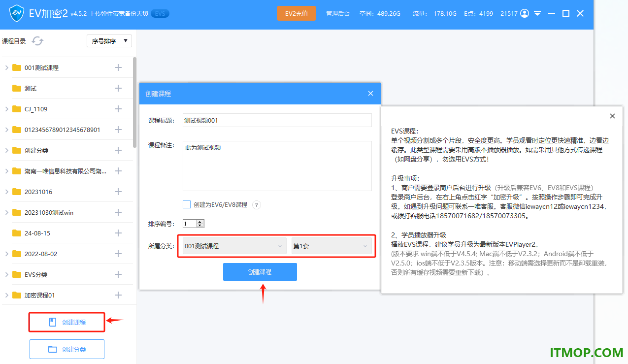The width and height of the screenshot is (628, 364).
Task: Click the course list vertical scrollbar
Action: pyautogui.click(x=134, y=102)
